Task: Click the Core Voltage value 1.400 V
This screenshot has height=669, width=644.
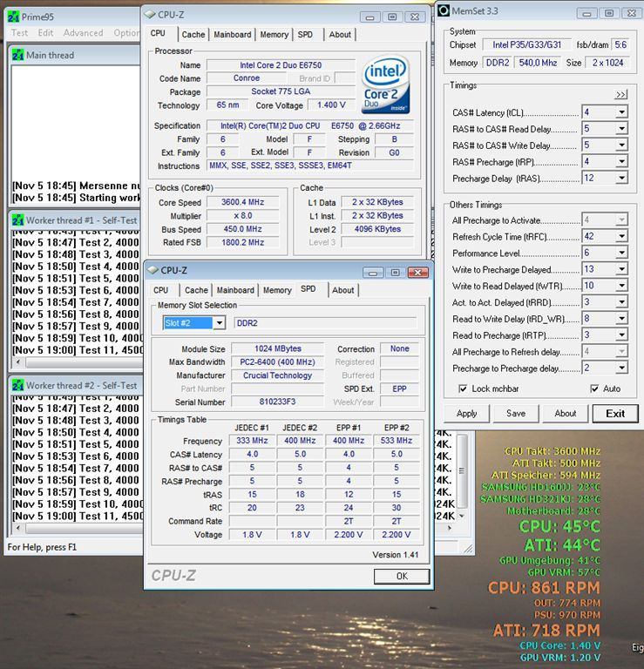Action: [331, 105]
